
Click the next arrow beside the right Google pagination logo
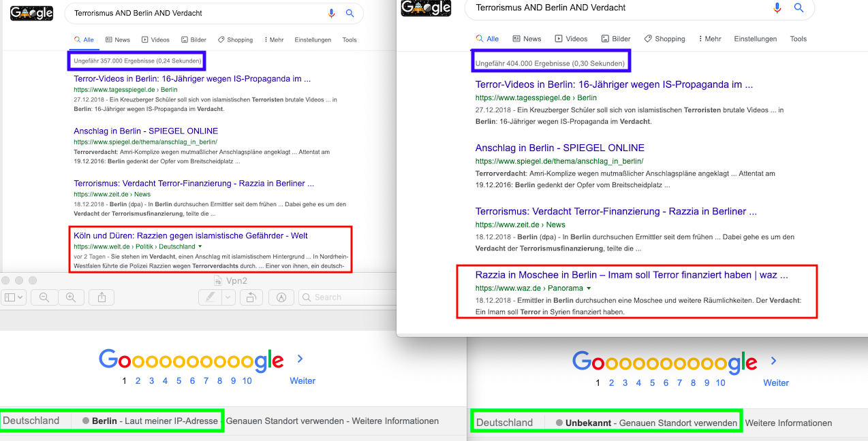click(773, 361)
